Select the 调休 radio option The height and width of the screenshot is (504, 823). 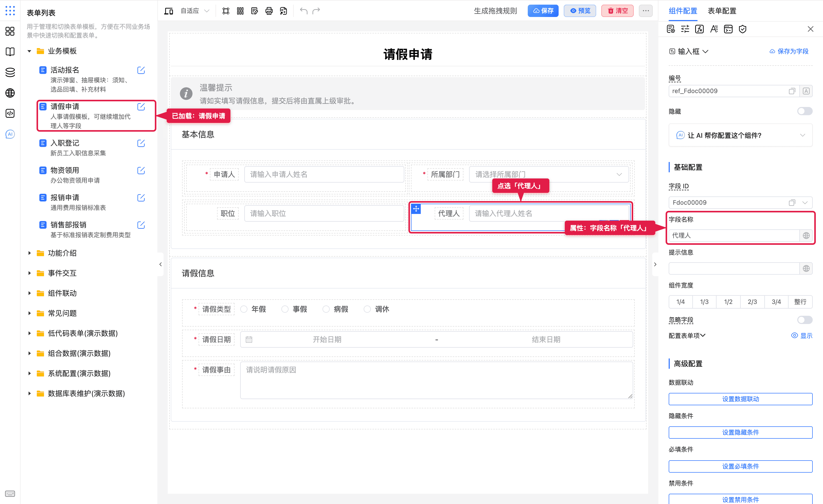click(x=367, y=309)
